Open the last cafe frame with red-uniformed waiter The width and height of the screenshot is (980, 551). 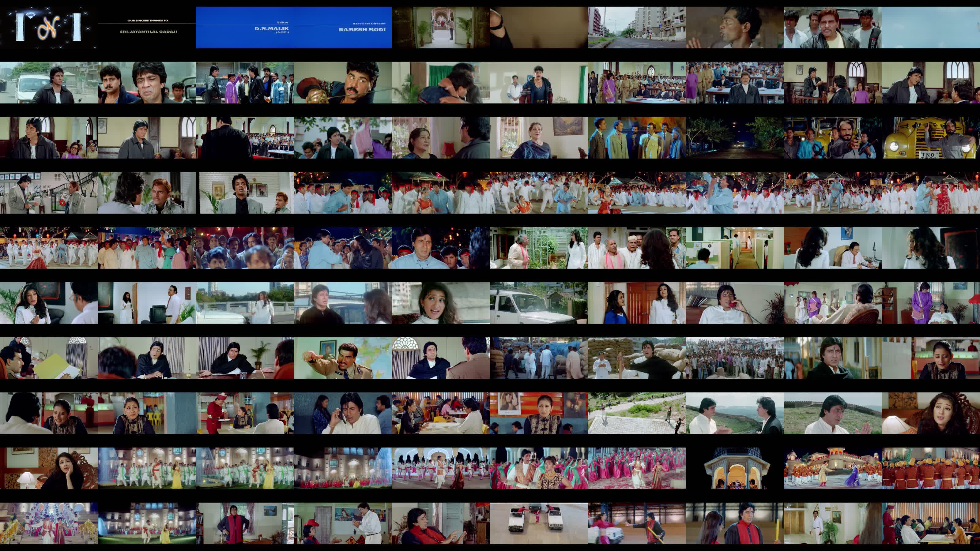click(931, 524)
